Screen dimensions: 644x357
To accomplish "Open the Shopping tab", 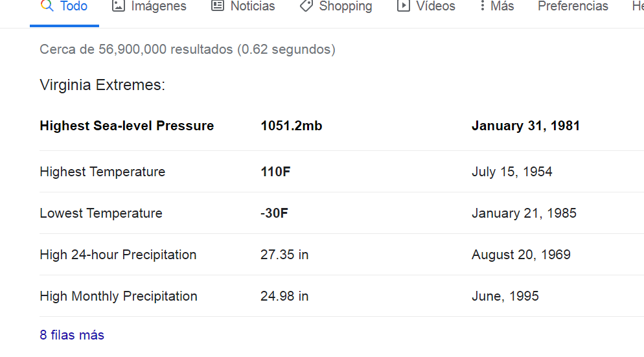I will click(x=336, y=6).
